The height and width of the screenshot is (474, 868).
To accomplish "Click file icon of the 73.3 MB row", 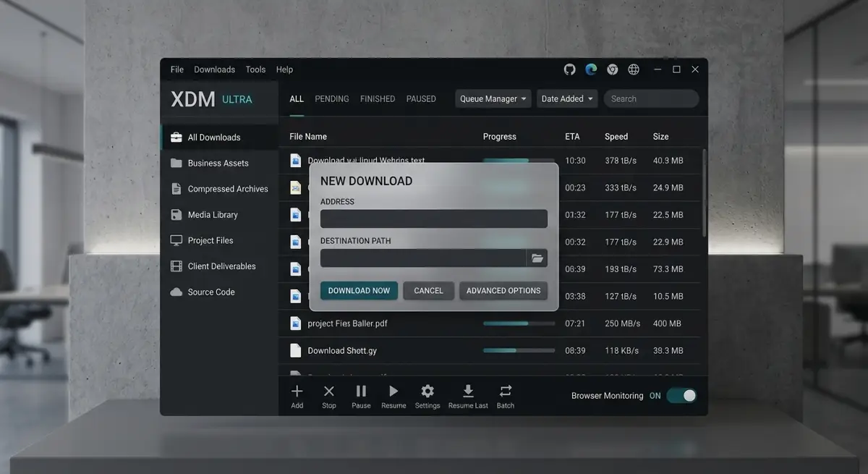I will (x=295, y=268).
